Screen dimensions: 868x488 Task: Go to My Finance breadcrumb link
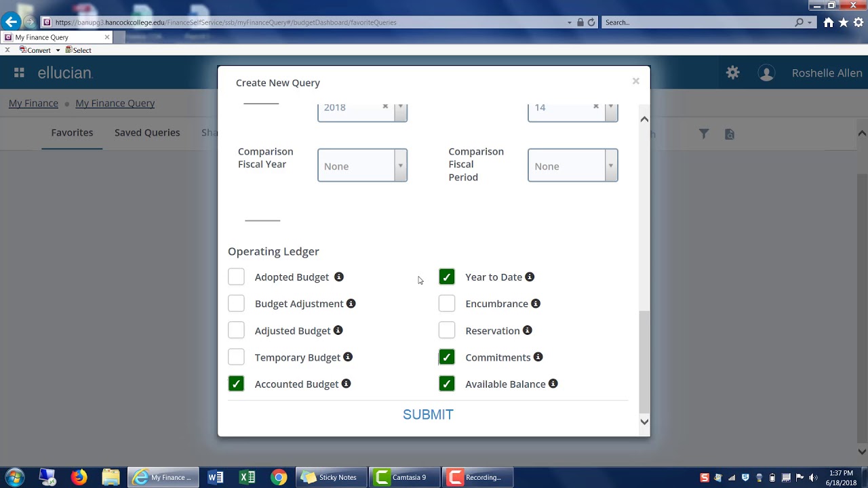tap(33, 103)
